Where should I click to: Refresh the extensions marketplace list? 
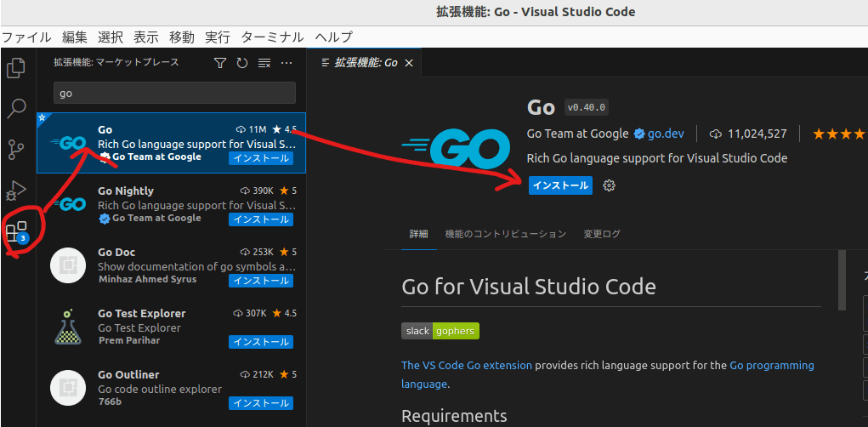(x=242, y=63)
